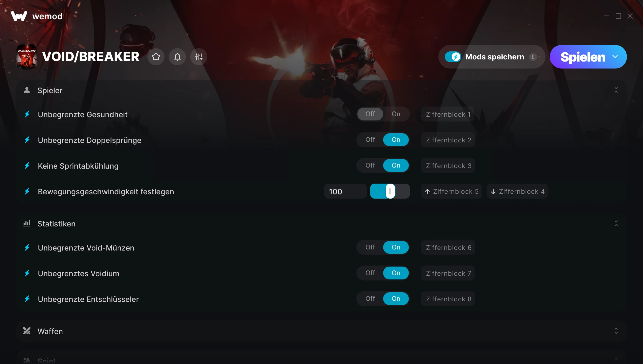Click the Ziffernblock 5 increase hotkey
Screen dimensions: 643x364
point(451,191)
